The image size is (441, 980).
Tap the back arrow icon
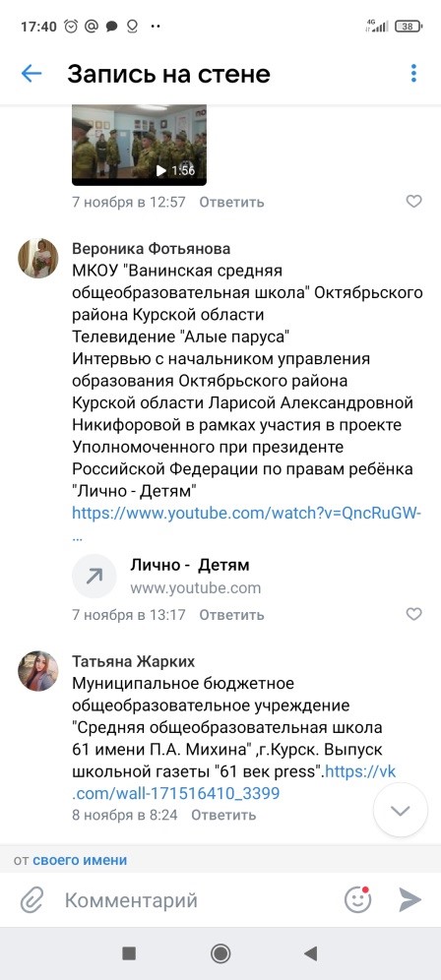pyautogui.click(x=31, y=74)
